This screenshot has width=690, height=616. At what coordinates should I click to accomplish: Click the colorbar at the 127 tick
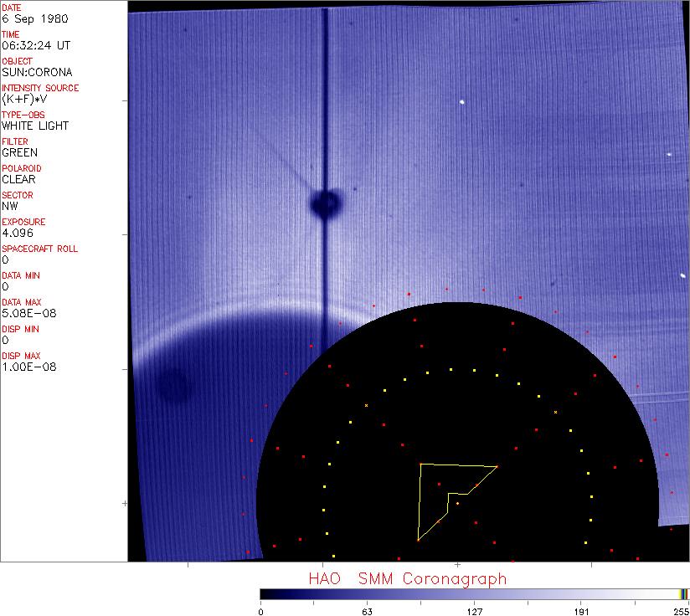click(x=474, y=594)
